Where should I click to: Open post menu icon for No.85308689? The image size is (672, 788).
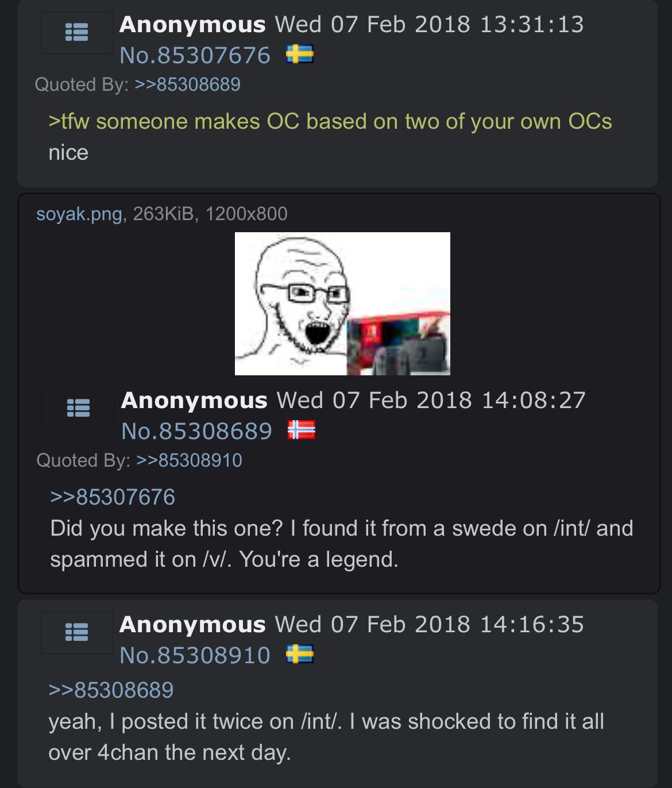(78, 408)
